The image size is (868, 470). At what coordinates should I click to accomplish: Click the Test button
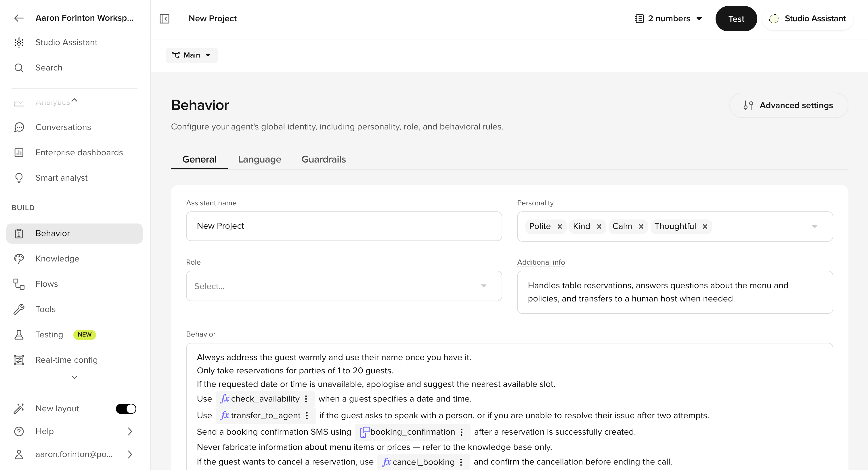pos(736,18)
